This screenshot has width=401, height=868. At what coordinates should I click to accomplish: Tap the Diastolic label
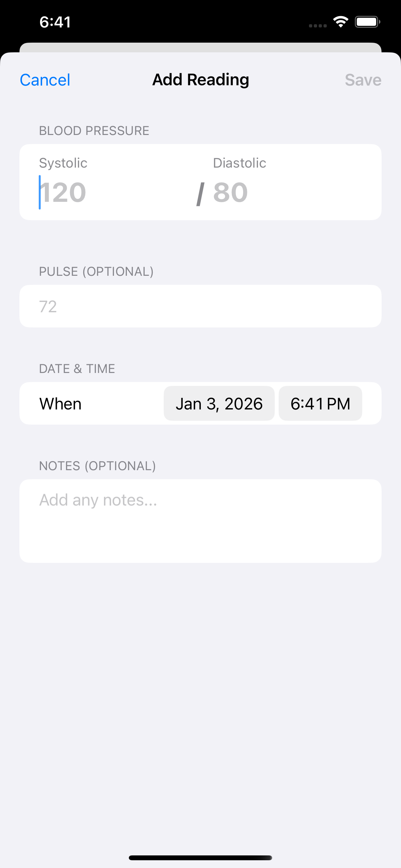pyautogui.click(x=240, y=163)
